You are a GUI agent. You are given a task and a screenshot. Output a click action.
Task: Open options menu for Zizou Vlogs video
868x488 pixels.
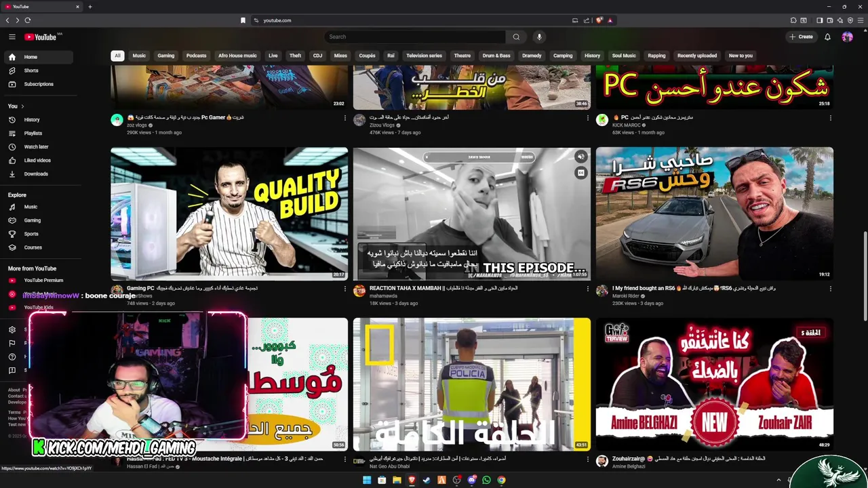[587, 118]
